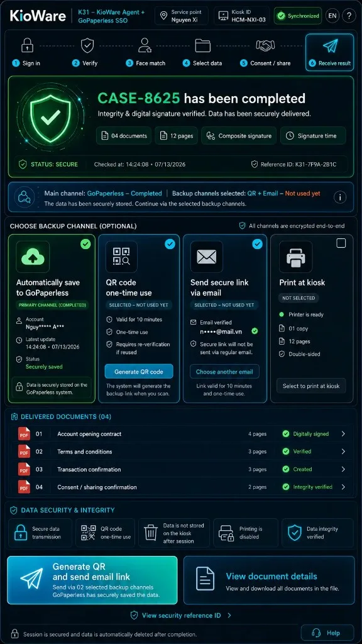Click the footer session secured padlock icon
The height and width of the screenshot is (644, 362).
click(14, 634)
